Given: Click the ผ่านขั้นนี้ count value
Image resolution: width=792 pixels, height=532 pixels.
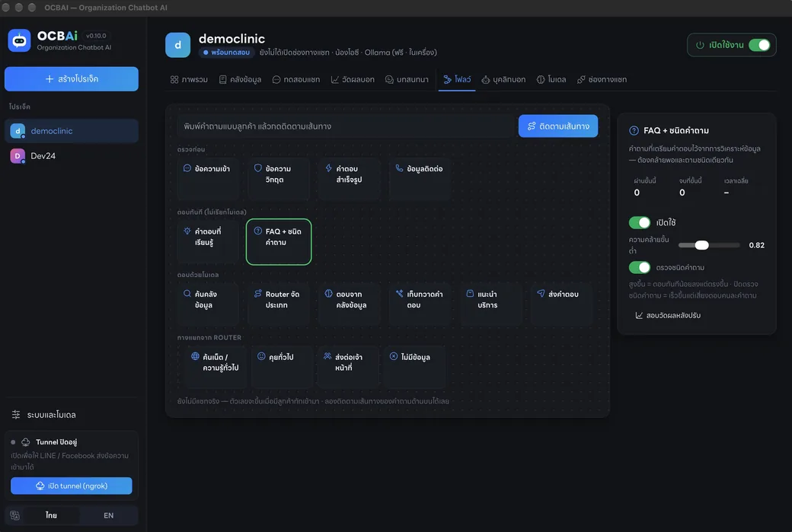Looking at the screenshot, I should [x=637, y=193].
